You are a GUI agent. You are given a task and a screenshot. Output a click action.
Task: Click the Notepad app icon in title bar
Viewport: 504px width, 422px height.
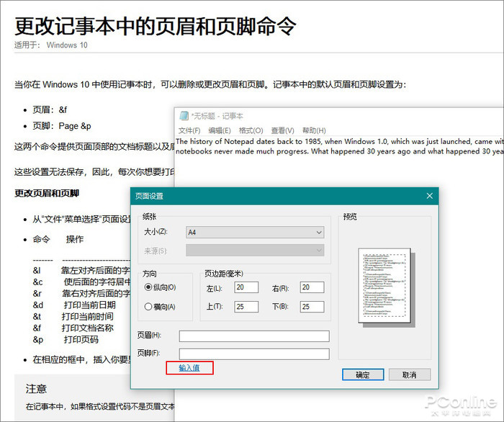click(184, 116)
